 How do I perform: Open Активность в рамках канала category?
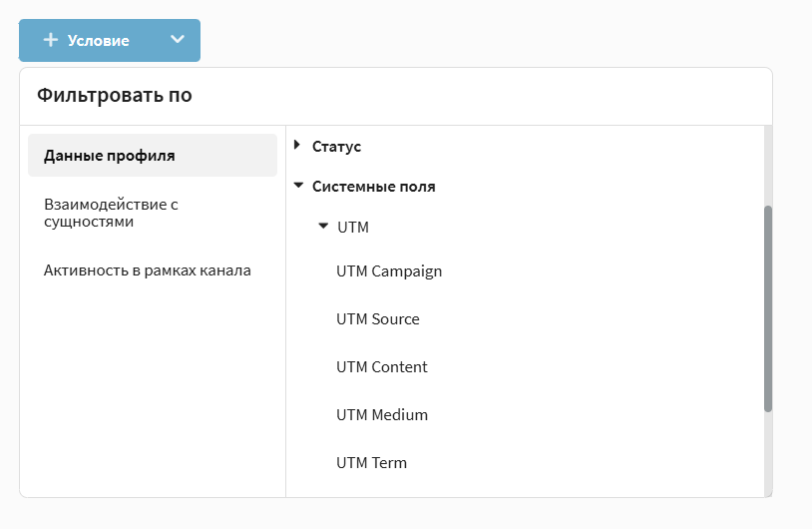[x=147, y=270]
